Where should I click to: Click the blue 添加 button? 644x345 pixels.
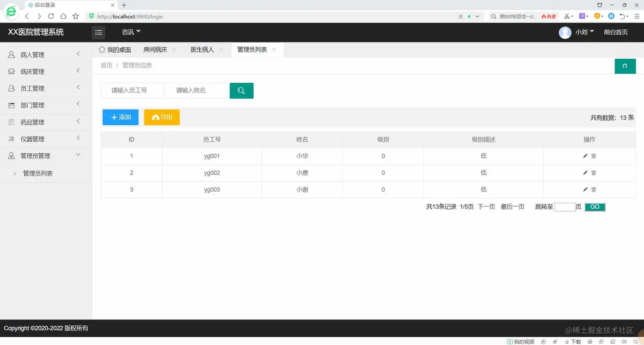pos(121,117)
